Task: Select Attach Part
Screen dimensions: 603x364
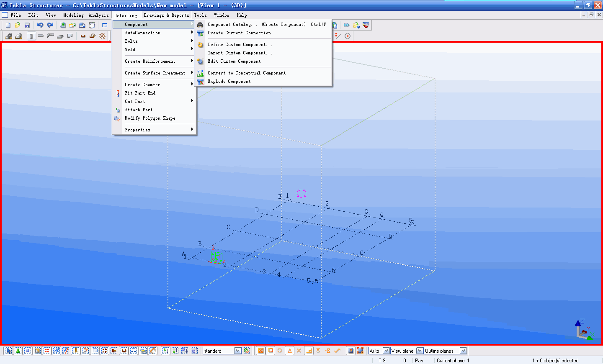Action: click(155, 110)
